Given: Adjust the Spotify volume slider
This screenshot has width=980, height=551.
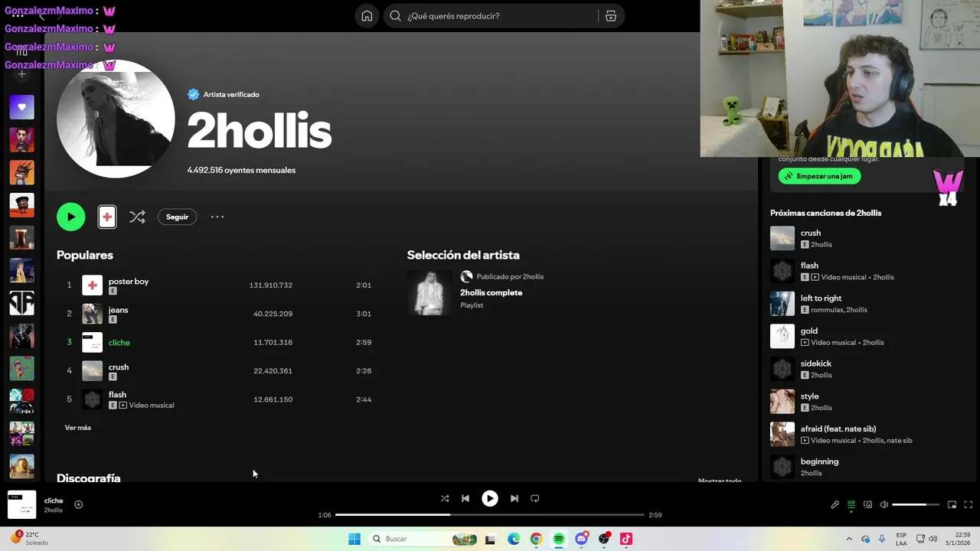Looking at the screenshot, I should (x=916, y=505).
